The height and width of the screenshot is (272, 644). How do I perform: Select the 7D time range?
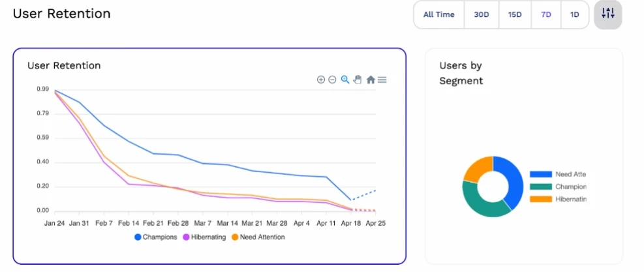[546, 15]
